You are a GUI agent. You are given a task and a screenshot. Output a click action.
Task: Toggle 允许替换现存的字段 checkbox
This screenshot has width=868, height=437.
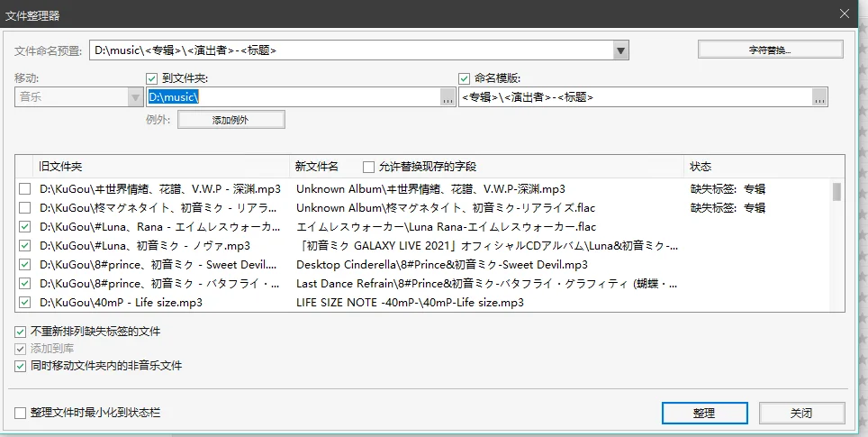[x=368, y=167]
